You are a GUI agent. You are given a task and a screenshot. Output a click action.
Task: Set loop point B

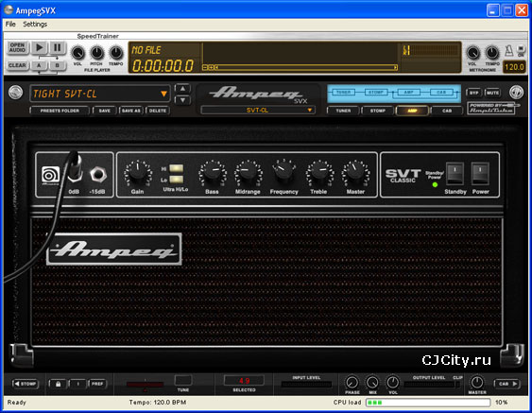57,65
